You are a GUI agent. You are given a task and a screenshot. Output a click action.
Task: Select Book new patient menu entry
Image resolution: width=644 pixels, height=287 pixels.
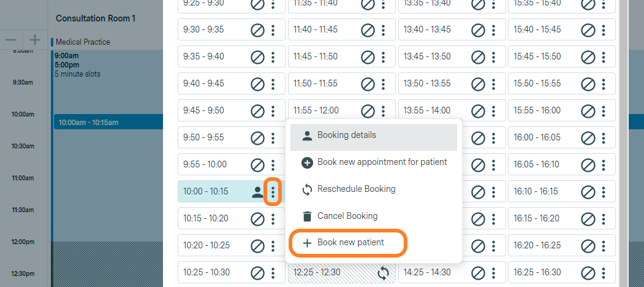tap(348, 243)
